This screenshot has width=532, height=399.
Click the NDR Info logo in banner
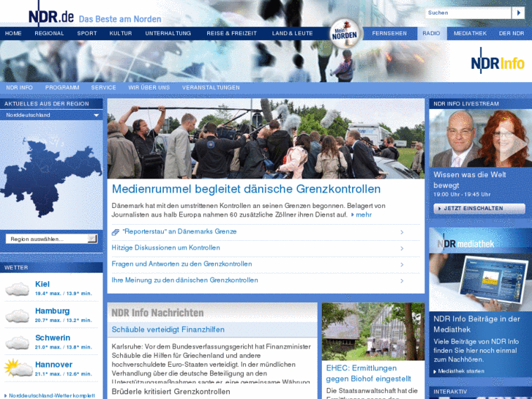click(498, 62)
